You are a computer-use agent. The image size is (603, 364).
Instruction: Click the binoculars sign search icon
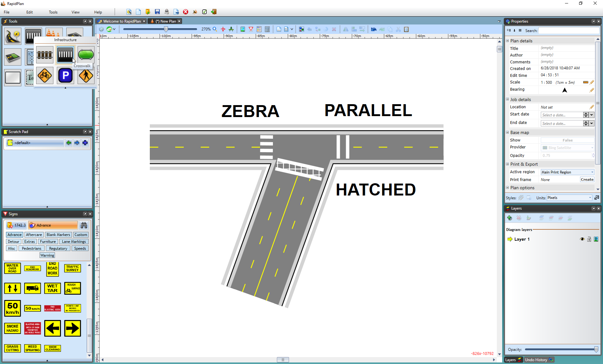(x=84, y=225)
